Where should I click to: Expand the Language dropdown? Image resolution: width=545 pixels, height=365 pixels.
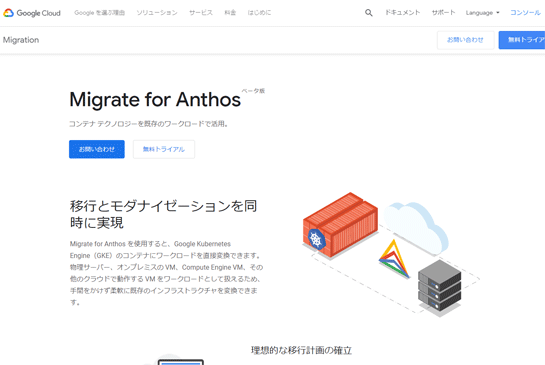pos(482,13)
